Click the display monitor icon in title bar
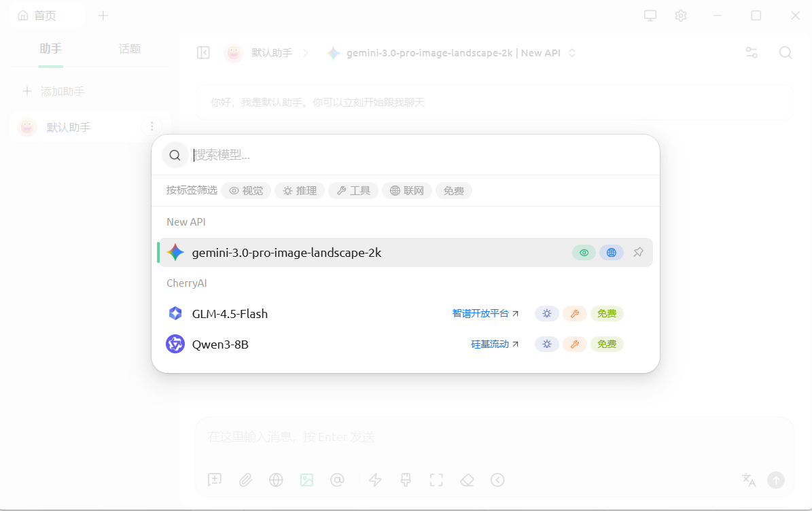812x511 pixels. [650, 16]
